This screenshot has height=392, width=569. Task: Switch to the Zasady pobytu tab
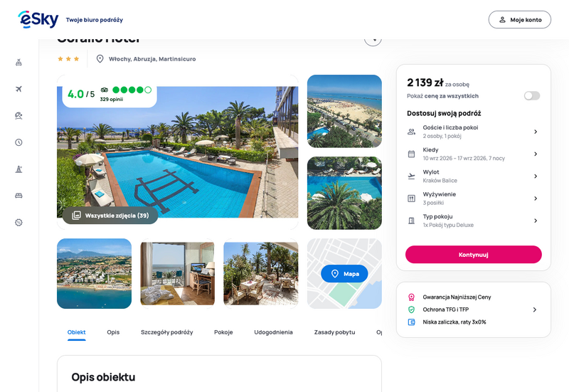point(334,332)
